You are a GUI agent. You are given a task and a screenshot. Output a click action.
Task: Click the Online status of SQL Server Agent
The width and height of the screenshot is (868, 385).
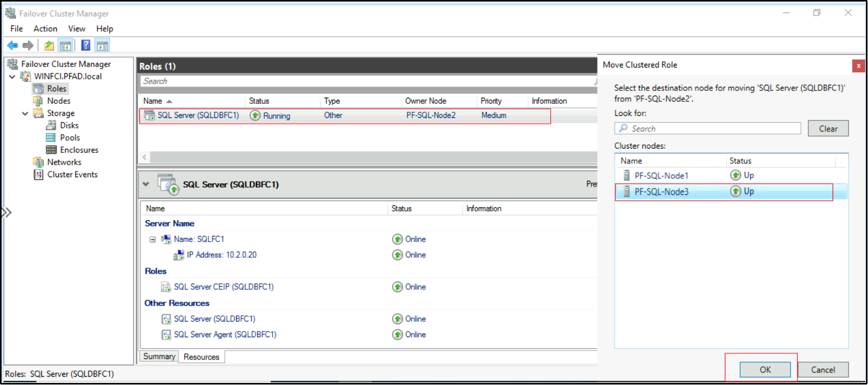click(x=416, y=335)
